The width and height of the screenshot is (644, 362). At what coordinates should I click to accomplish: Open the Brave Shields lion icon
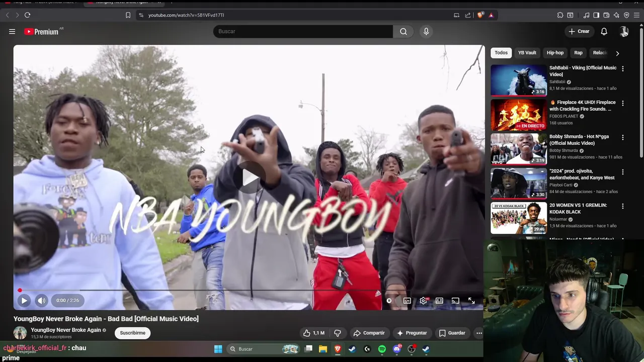[x=480, y=15]
